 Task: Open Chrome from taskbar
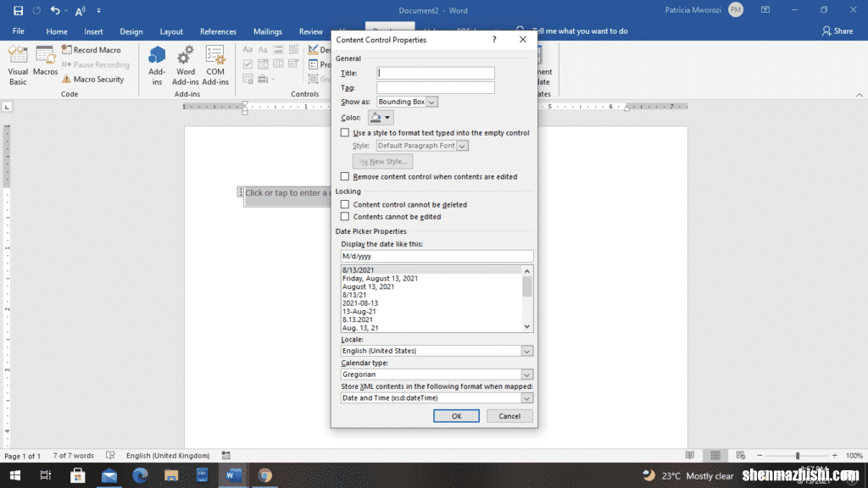coord(264,475)
